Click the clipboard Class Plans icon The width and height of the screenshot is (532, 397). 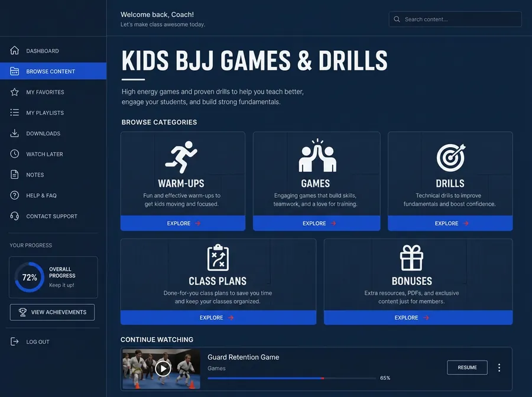pos(218,258)
